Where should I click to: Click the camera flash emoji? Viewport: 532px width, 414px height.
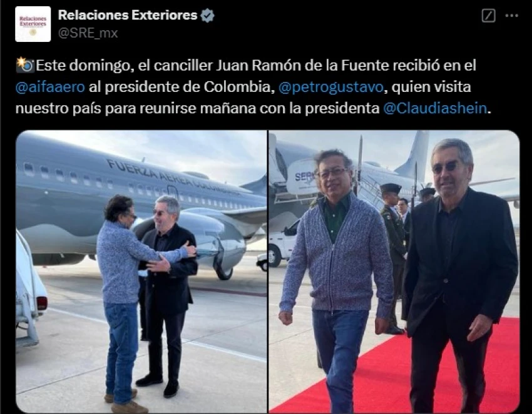coord(25,65)
